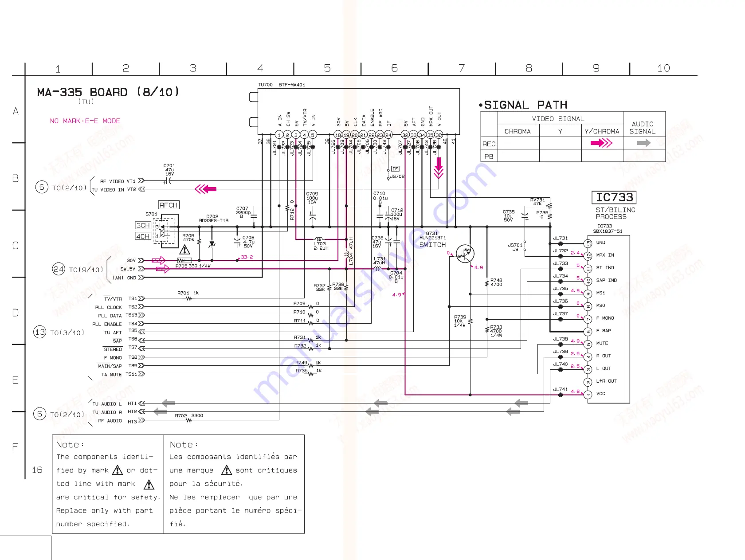This screenshot has height=560, width=745.
Task: Click the ST/BILING PROCESS label
Action: pos(615,213)
